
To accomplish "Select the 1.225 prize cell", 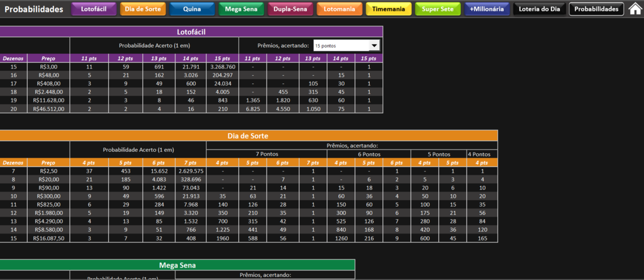I will point(223,230).
